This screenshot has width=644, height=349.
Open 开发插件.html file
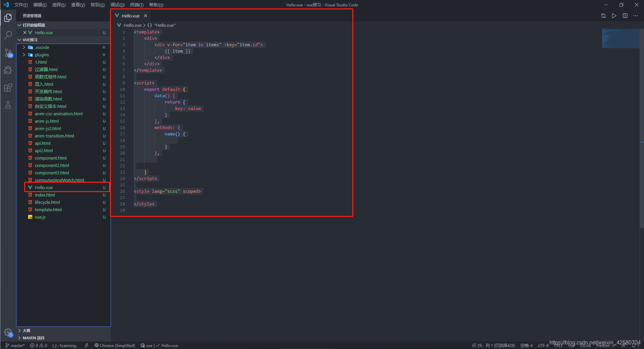click(64, 92)
